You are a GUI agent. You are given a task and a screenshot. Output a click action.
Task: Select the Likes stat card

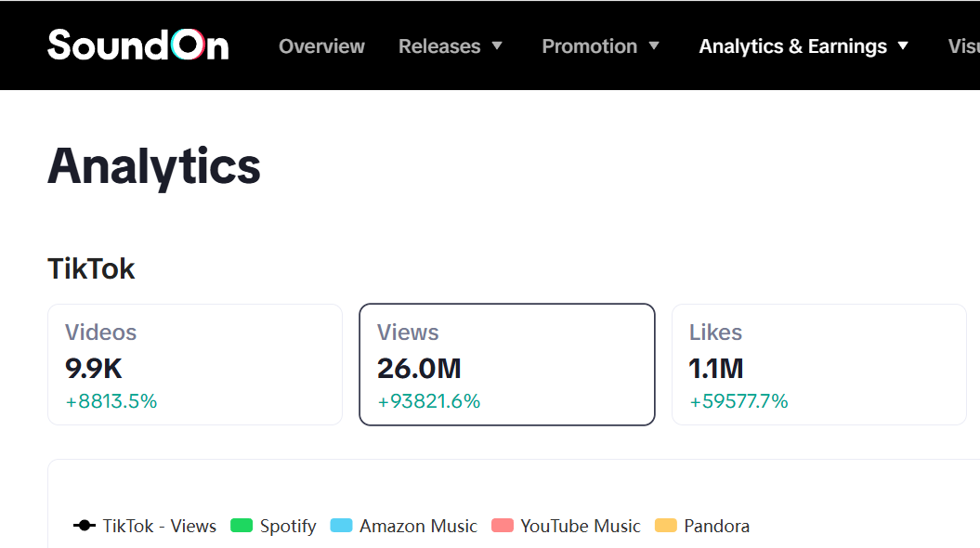(819, 365)
